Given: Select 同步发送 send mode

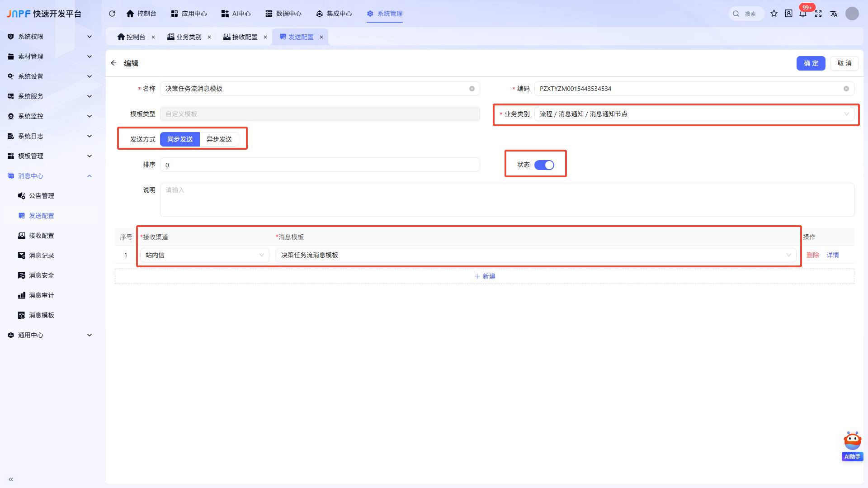Looking at the screenshot, I should click(180, 139).
